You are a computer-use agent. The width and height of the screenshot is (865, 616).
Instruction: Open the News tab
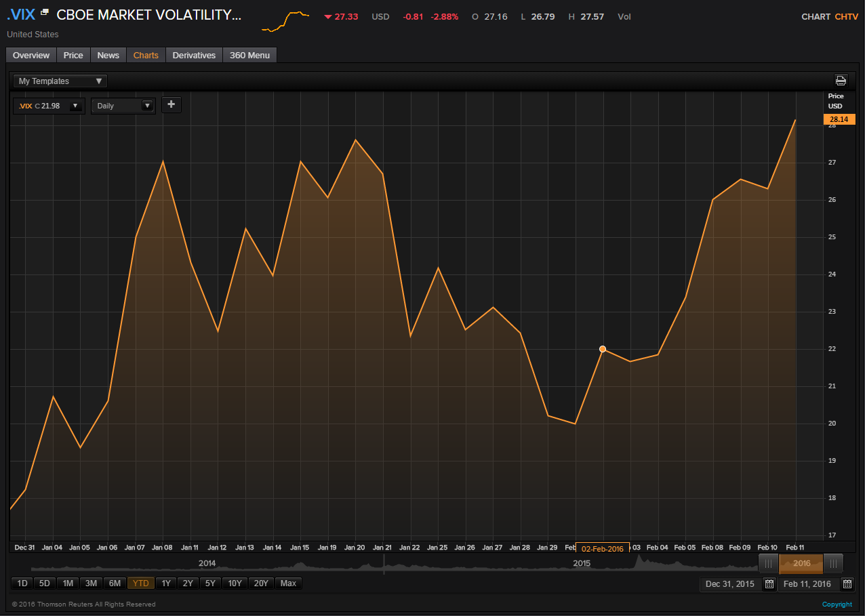pos(108,56)
